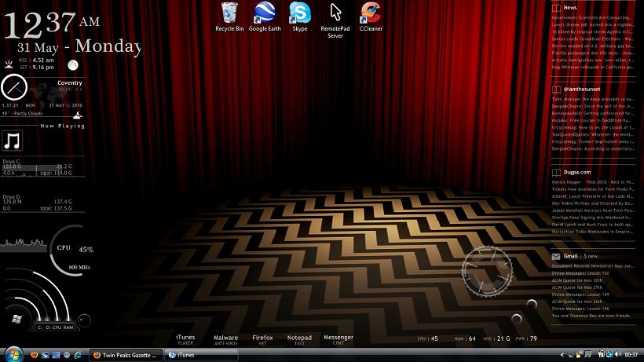Click the @iamthesunset feed book icon
This screenshot has width=644, height=362.
(556, 90)
